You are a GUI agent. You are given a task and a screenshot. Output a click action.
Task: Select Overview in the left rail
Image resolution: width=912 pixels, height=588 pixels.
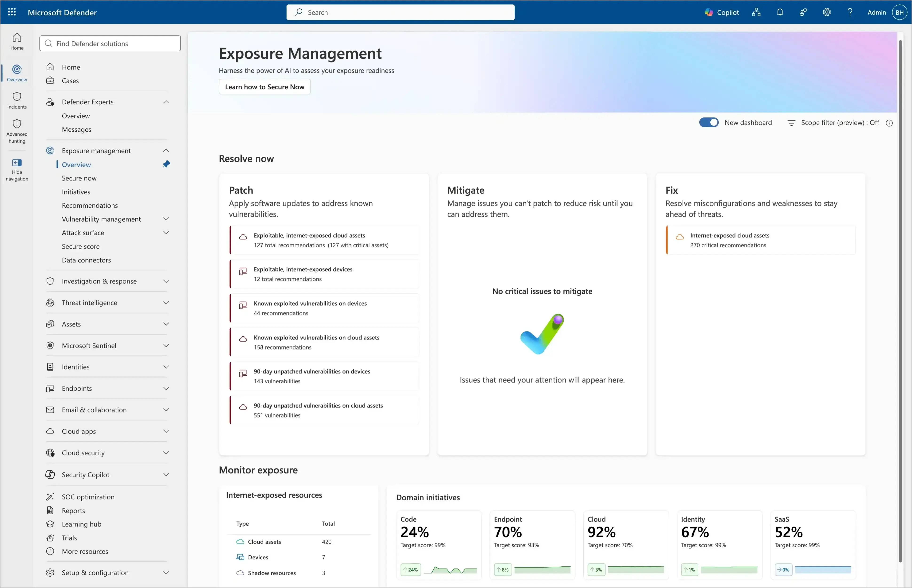[x=17, y=73]
